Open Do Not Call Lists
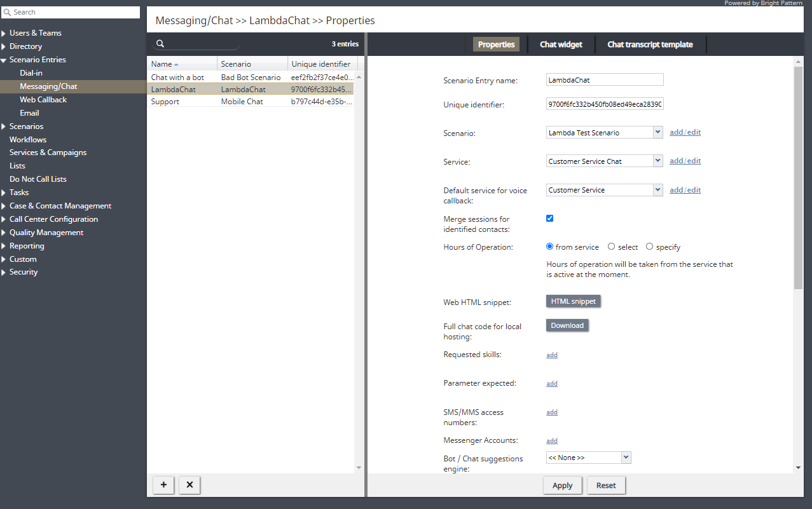The width and height of the screenshot is (812, 509). [x=38, y=179]
